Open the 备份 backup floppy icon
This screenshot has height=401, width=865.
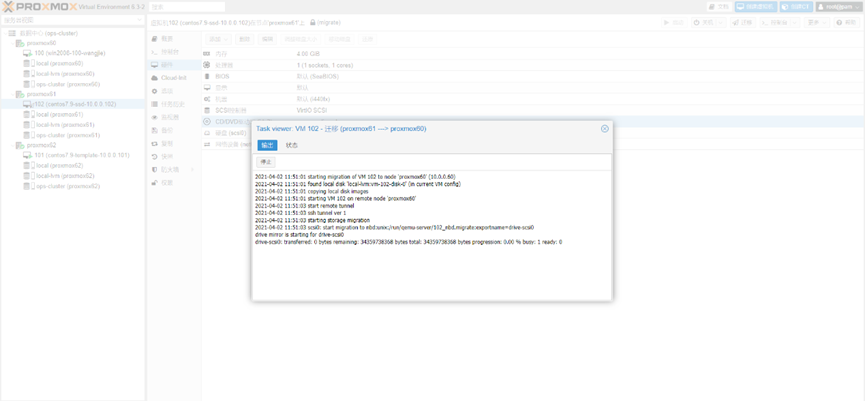click(154, 130)
